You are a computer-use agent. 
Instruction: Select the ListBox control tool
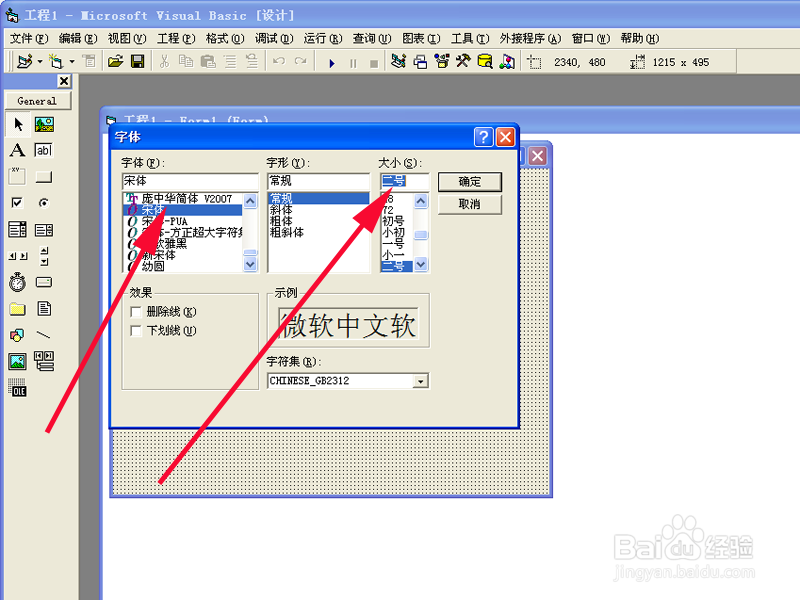[44, 230]
